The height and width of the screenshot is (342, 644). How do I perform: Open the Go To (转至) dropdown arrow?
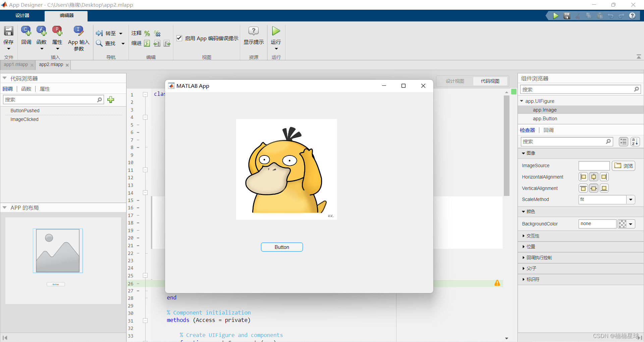click(x=121, y=33)
